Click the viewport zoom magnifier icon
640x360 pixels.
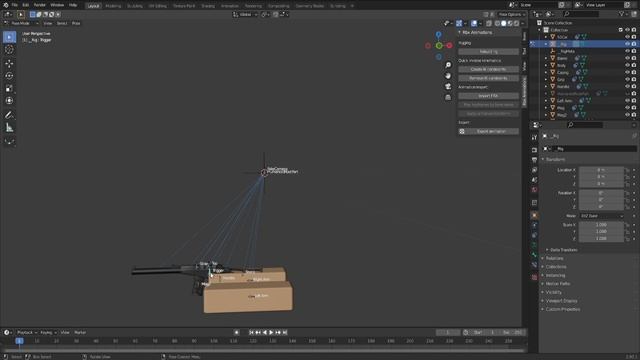pos(448,65)
